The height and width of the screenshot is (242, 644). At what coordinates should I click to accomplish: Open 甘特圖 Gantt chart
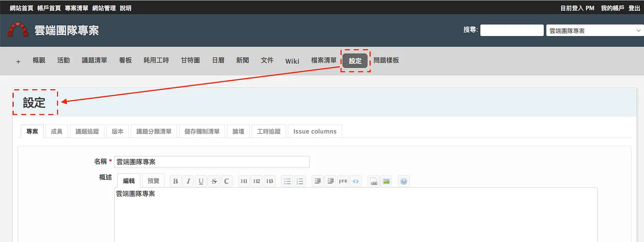point(190,60)
